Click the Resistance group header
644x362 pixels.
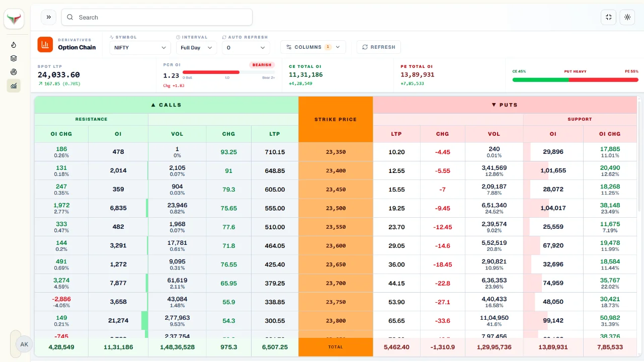pos(92,120)
